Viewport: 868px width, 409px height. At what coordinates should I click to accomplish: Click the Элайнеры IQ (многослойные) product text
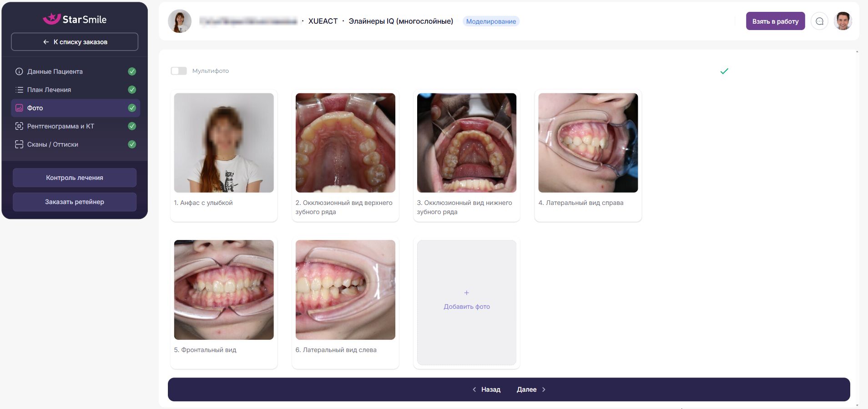coord(401,21)
